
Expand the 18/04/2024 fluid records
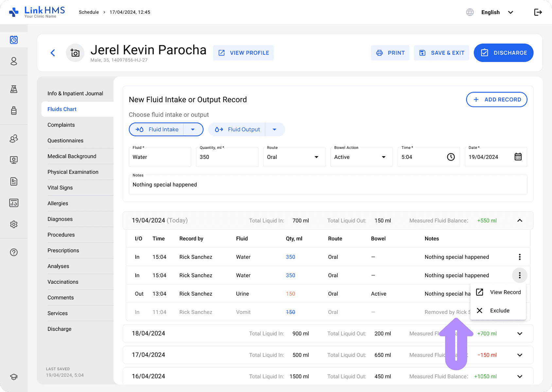(x=520, y=334)
